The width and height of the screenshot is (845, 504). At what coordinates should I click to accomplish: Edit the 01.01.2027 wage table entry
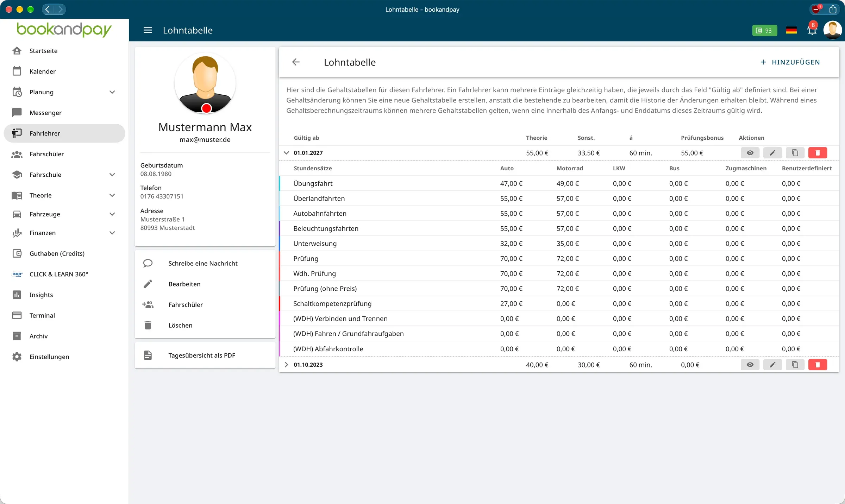tap(772, 153)
